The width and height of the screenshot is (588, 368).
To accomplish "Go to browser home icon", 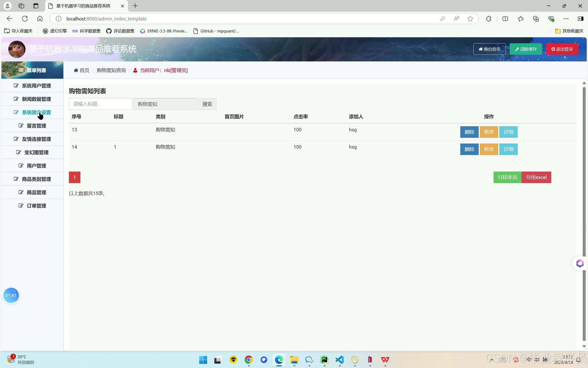I will 40,19.
